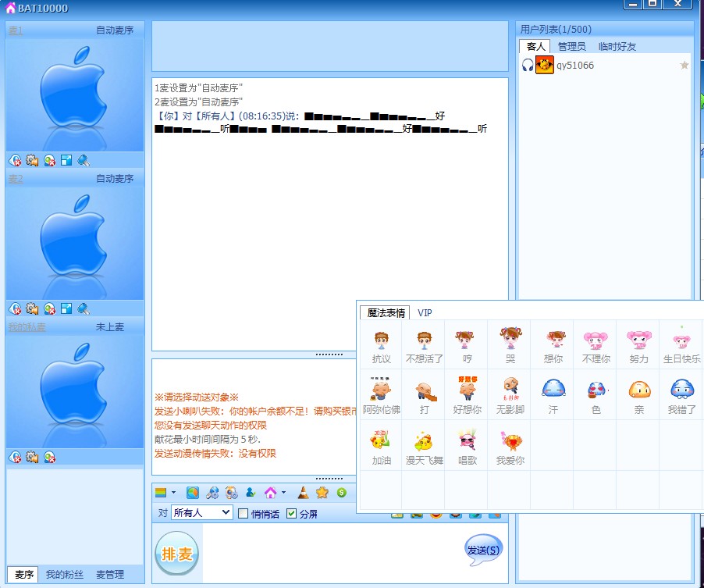The width and height of the screenshot is (704, 588).
Task: Send the 想你 magic emoticon
Action: 553,345
